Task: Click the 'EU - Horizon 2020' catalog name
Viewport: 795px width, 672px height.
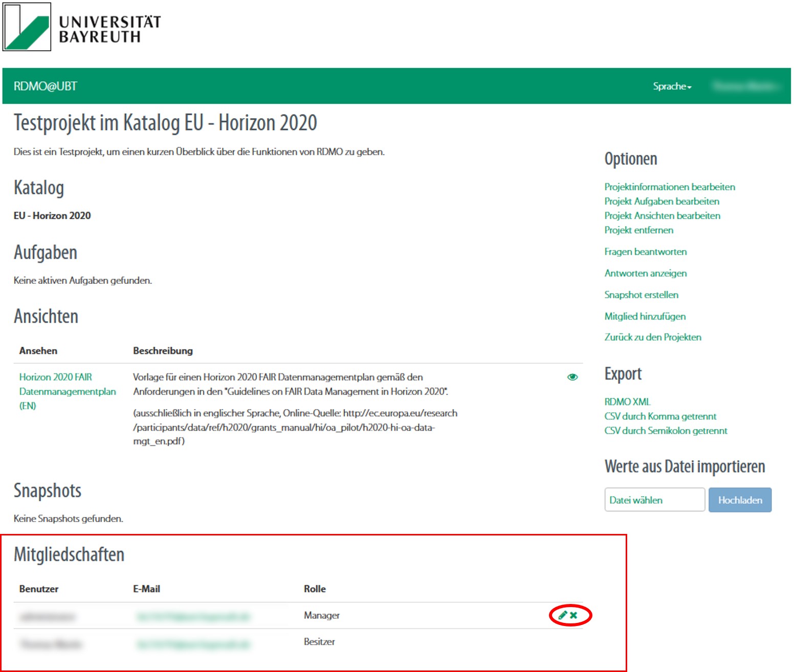Action: (52, 215)
